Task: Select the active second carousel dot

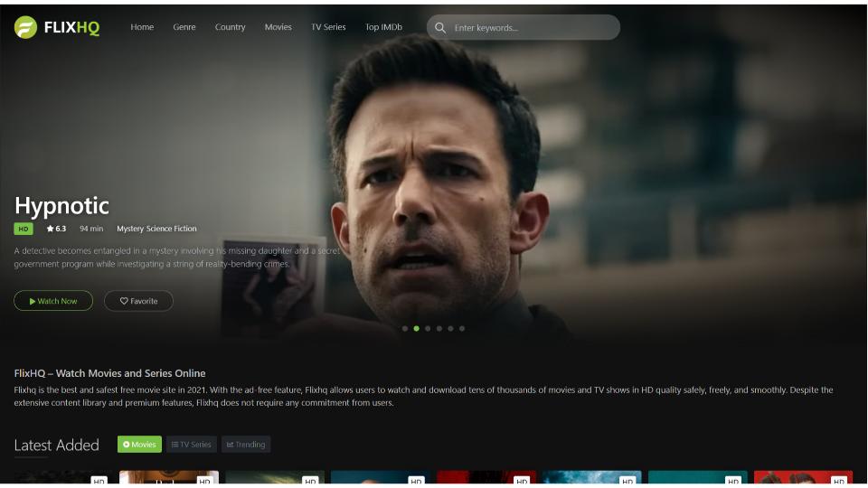Action: tap(416, 329)
